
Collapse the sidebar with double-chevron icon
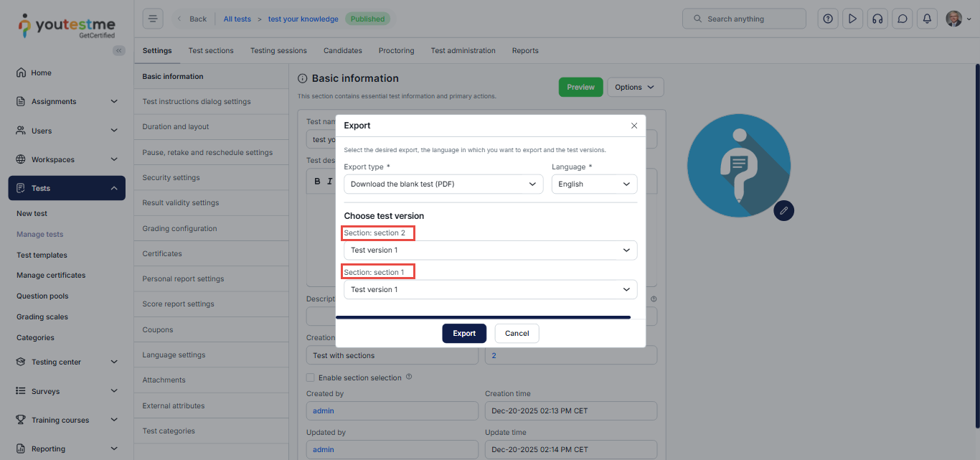pyautogui.click(x=119, y=50)
